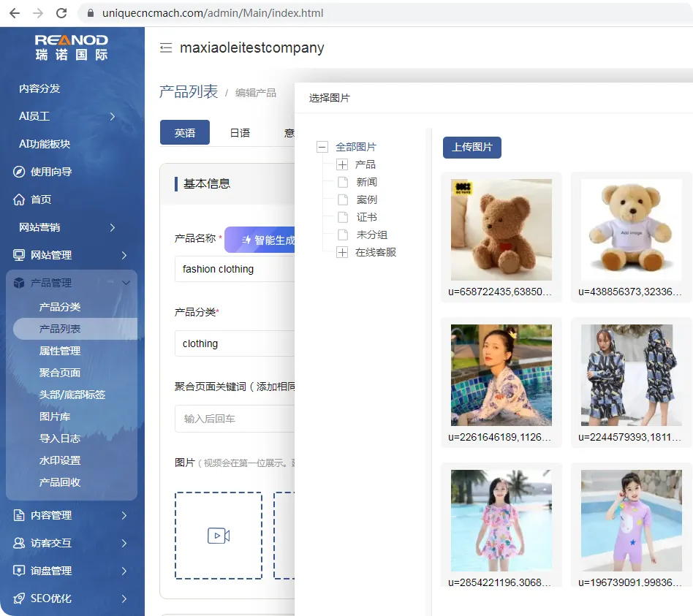Collapse the 产品管理 sidebar section
This screenshot has height=616, width=693.
pos(126,283)
